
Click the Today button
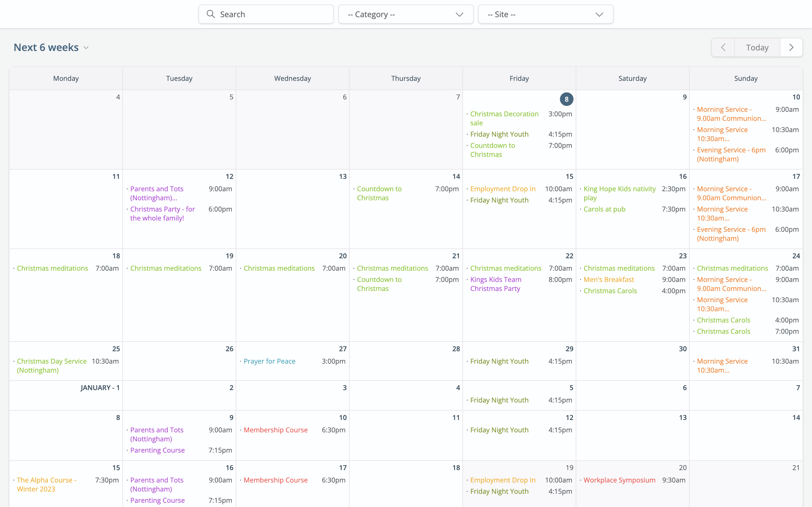pos(757,47)
